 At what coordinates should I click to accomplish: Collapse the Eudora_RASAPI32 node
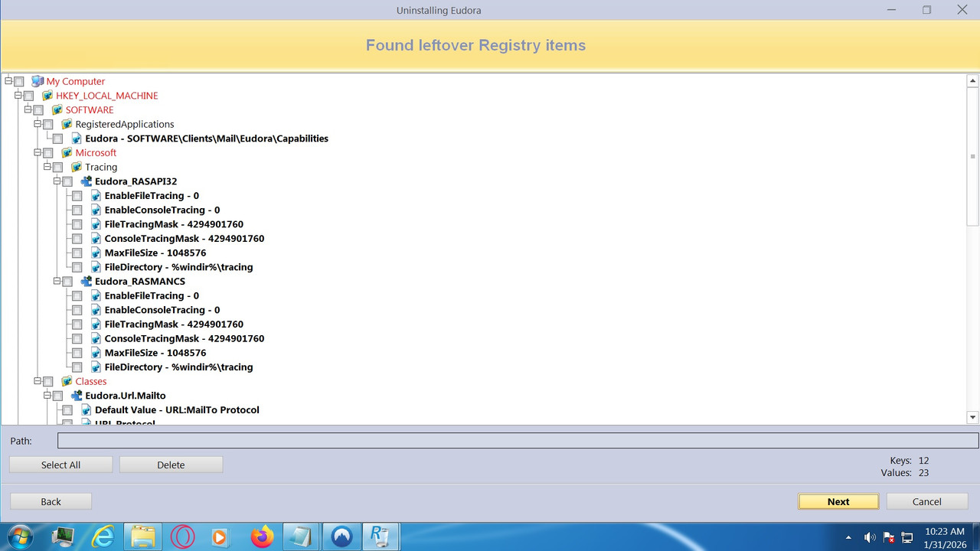click(57, 181)
